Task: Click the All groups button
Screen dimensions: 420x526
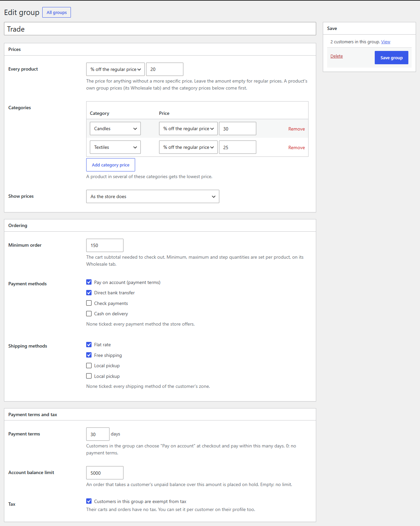Action: pyautogui.click(x=57, y=12)
